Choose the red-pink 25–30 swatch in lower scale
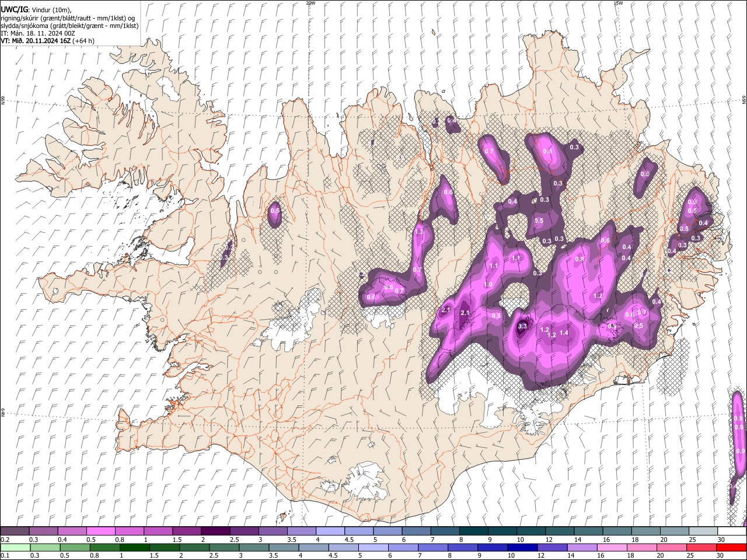Image resolution: width=747 pixels, height=560 pixels. 701,547
